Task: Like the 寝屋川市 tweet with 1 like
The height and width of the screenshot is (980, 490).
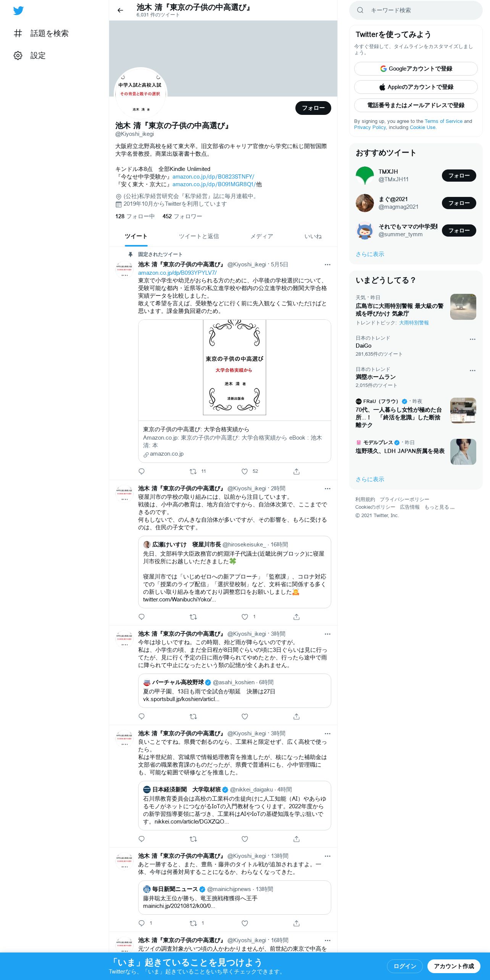Action: click(245, 617)
